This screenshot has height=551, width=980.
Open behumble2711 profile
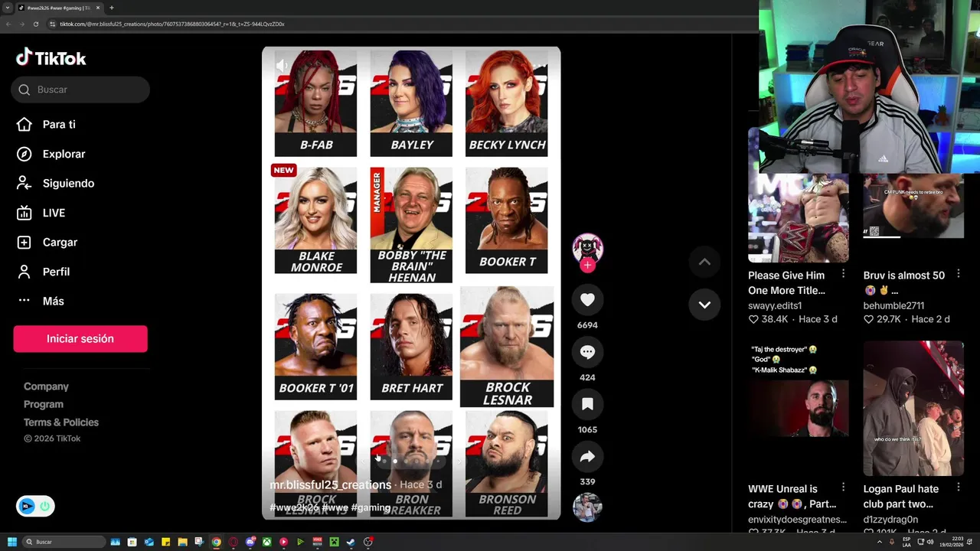(895, 305)
